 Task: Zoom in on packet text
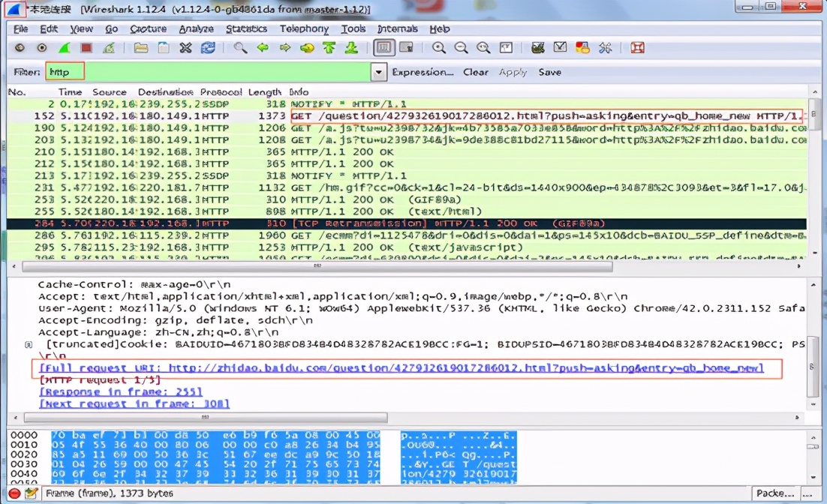click(x=438, y=48)
